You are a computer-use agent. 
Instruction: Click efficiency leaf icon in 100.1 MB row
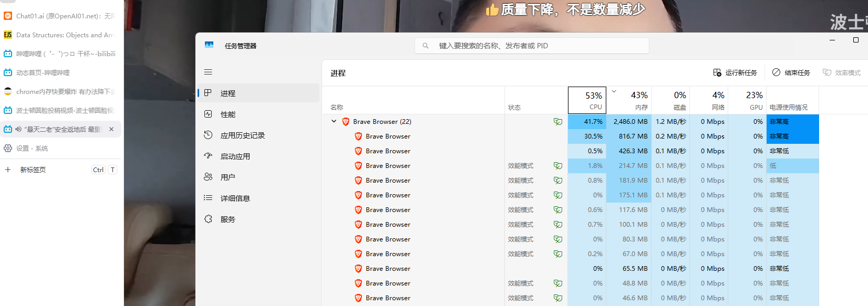point(558,225)
